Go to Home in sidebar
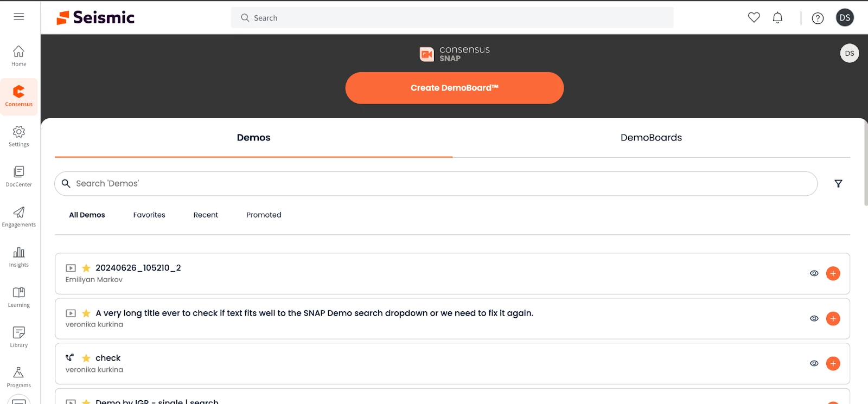Viewport: 868px width, 404px height. 19,56
